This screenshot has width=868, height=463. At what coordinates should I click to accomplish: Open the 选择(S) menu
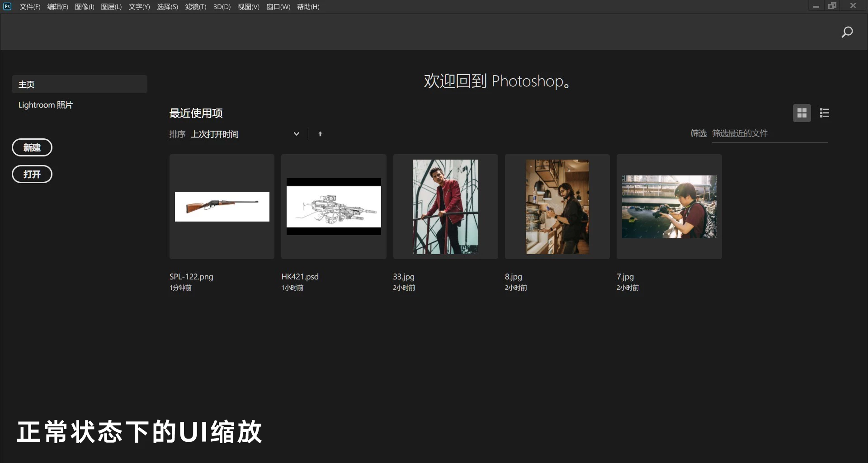pyautogui.click(x=167, y=7)
